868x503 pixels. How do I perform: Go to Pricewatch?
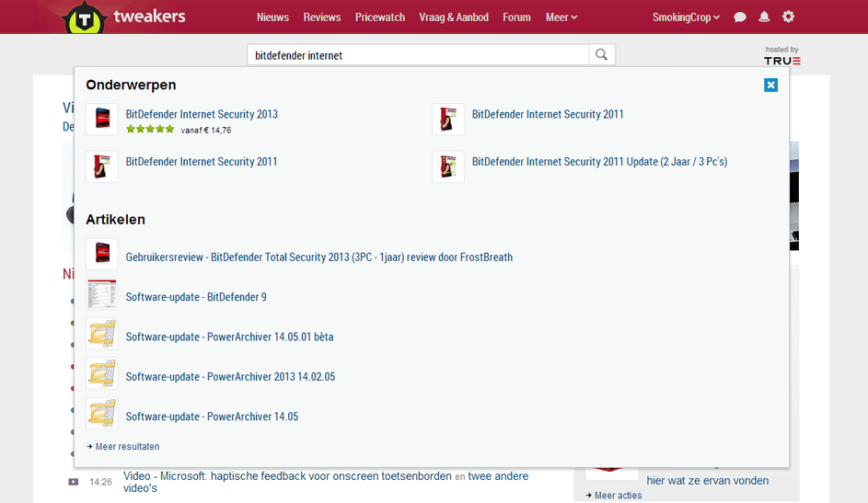pyautogui.click(x=380, y=17)
